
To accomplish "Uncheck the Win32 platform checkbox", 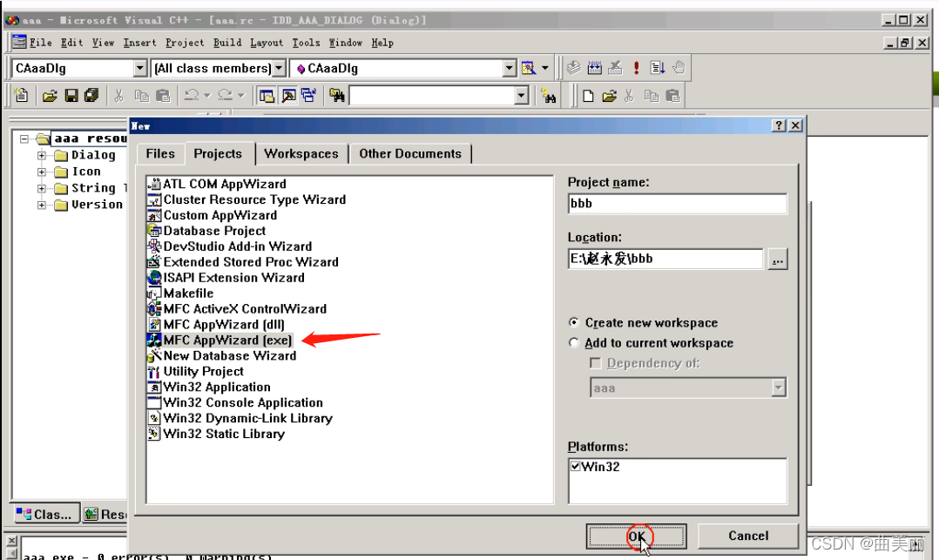I will coord(576,466).
